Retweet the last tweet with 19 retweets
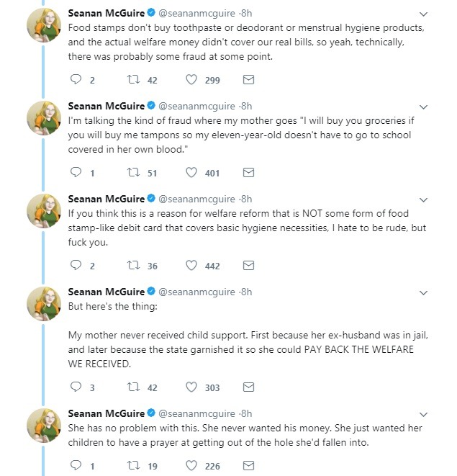 point(133,465)
